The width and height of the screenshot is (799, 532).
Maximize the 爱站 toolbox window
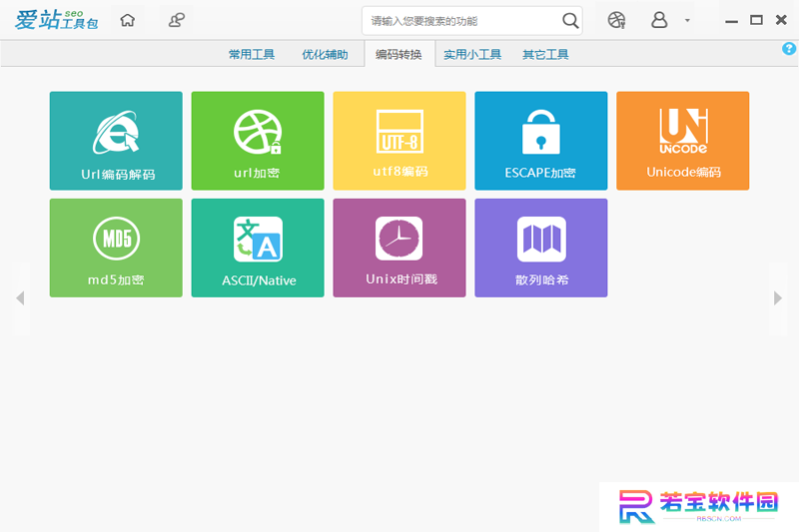coord(756,20)
